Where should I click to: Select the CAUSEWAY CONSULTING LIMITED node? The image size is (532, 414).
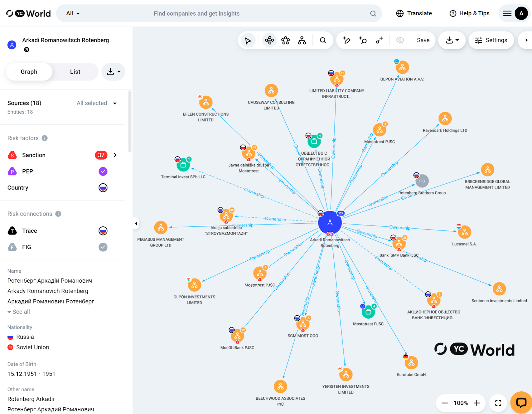click(x=271, y=91)
